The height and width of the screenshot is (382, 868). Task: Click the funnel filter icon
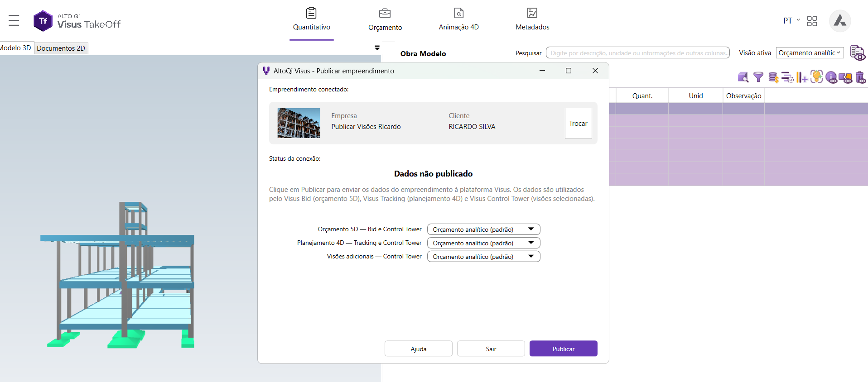(758, 77)
